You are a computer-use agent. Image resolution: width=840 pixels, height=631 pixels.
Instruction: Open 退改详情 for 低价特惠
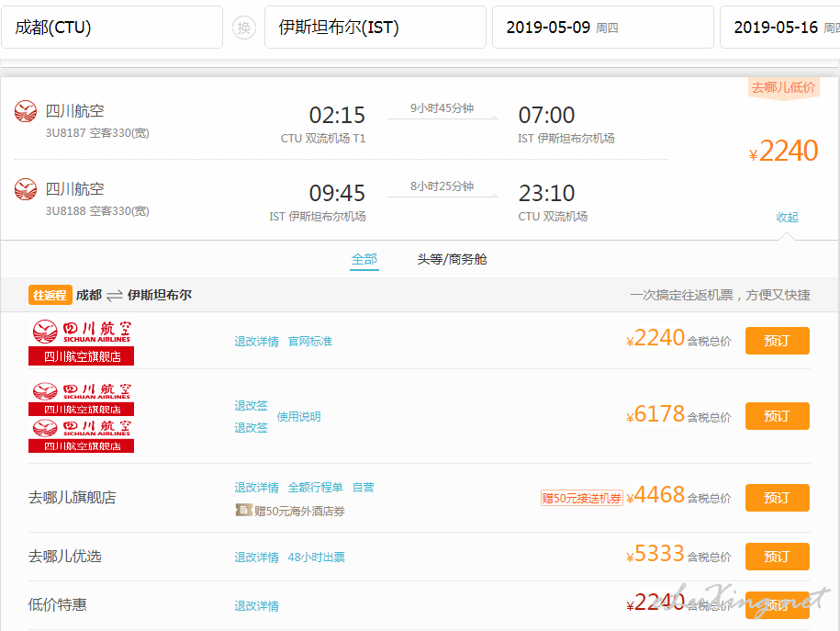pos(257,606)
